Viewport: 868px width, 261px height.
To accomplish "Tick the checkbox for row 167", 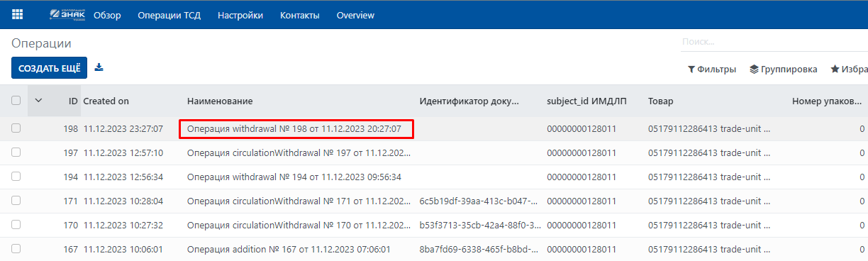I will [16, 249].
